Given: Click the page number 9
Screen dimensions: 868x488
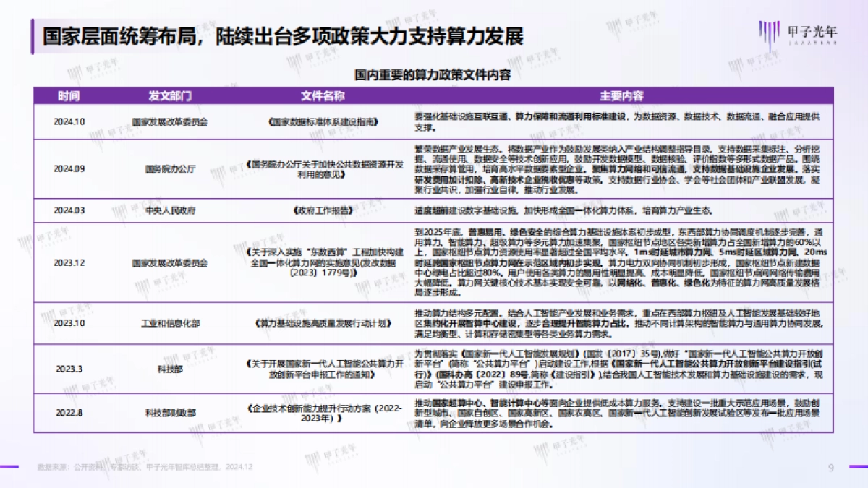Looking at the screenshot, I should (x=830, y=467).
